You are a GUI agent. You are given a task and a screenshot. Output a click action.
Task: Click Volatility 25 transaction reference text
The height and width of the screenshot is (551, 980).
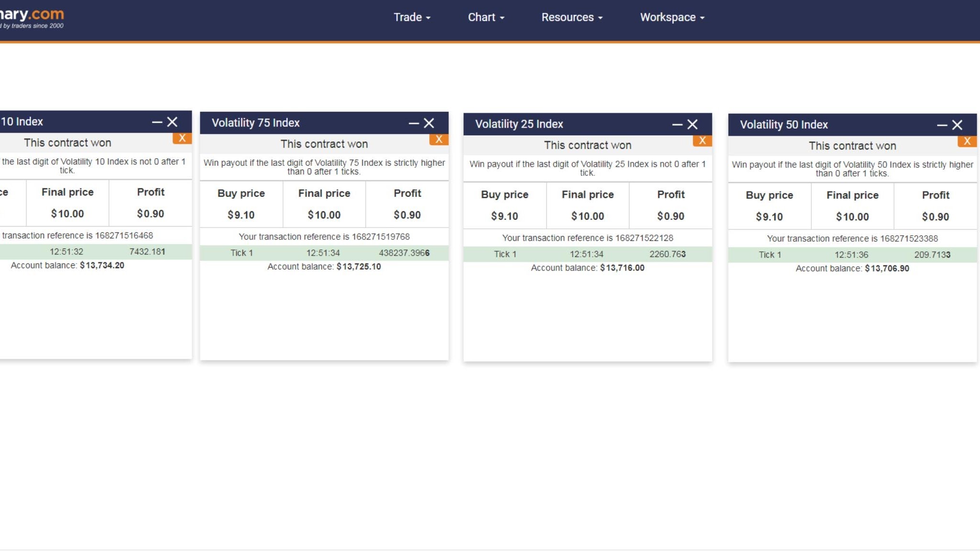[588, 238]
